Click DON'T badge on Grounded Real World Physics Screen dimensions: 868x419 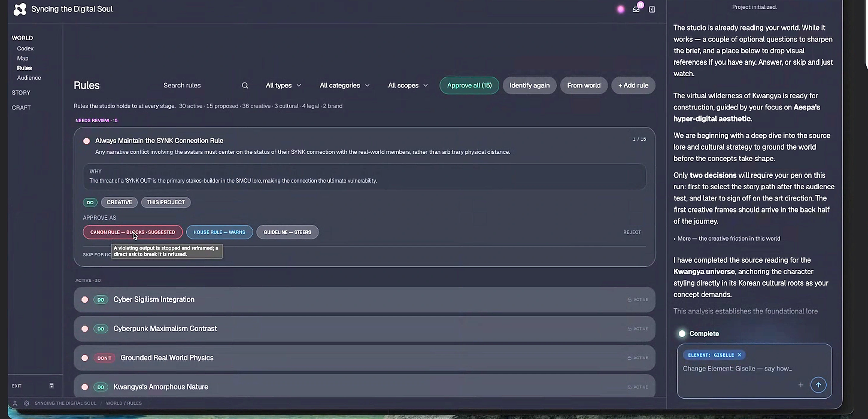104,358
